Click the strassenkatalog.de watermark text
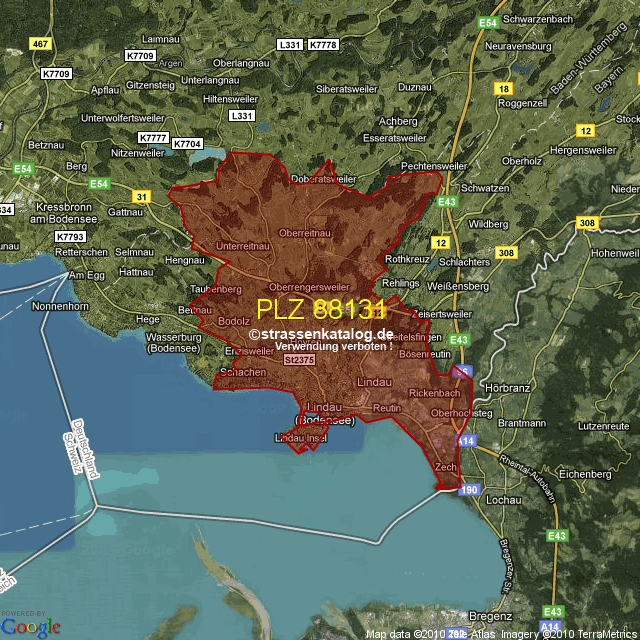 [x=321, y=334]
